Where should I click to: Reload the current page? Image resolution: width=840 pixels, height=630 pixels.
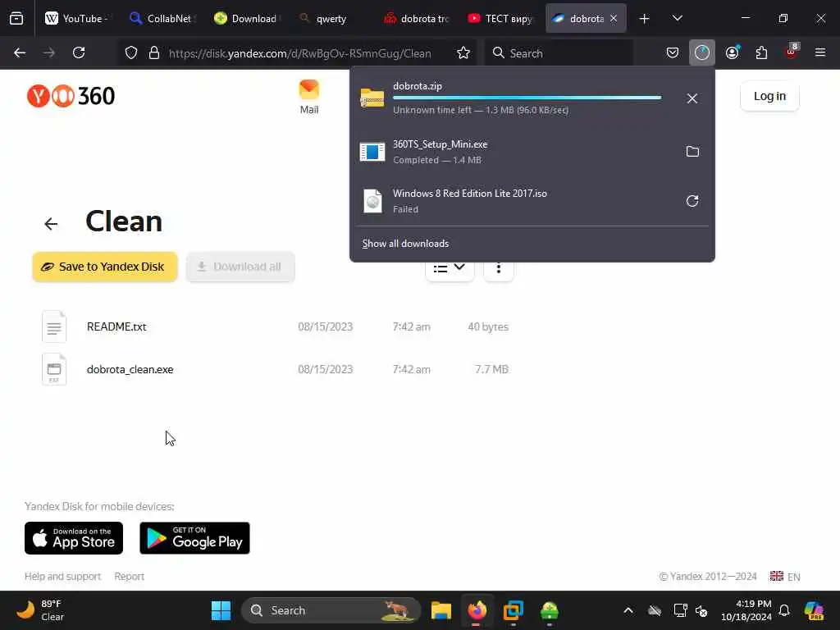click(x=79, y=52)
